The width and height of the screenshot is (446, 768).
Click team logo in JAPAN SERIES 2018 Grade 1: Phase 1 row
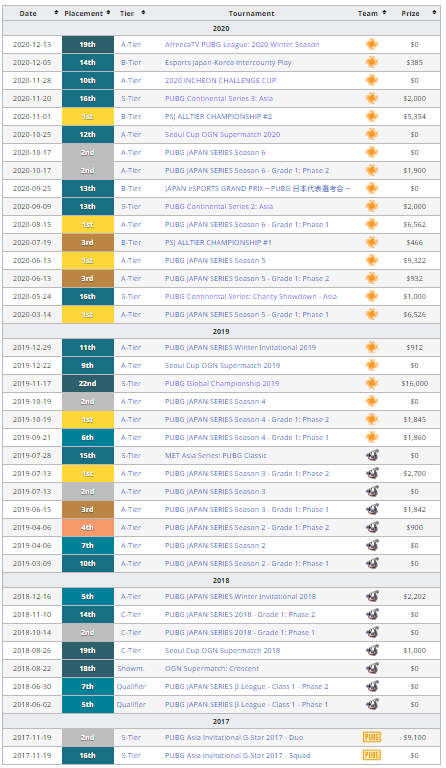pos(372,632)
